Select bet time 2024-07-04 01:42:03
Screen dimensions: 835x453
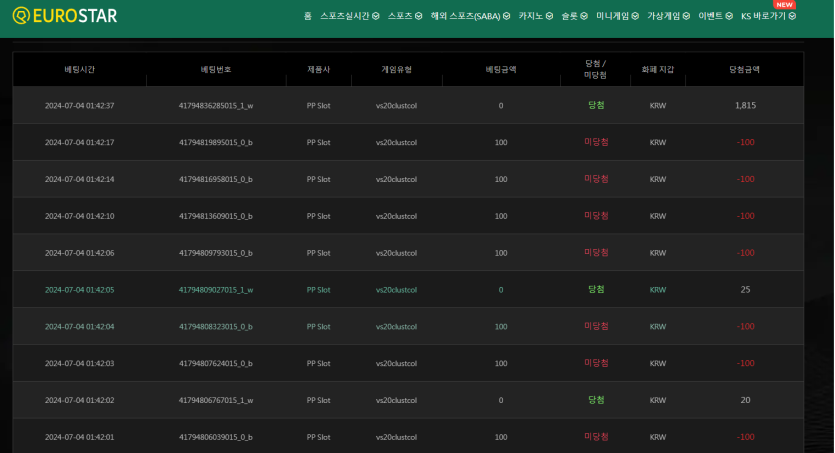79,363
